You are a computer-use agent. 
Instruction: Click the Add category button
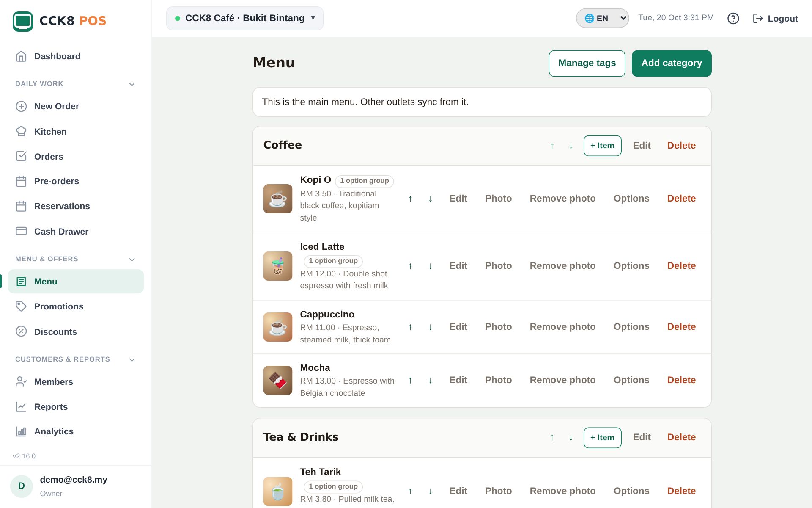[x=672, y=63]
